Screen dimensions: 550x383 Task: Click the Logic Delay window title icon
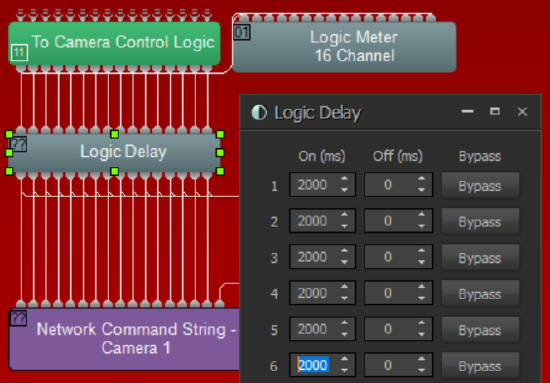pos(259,113)
